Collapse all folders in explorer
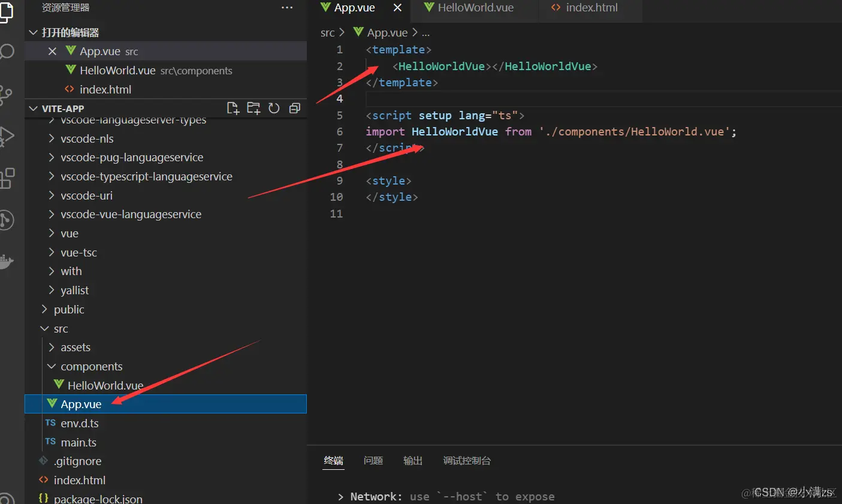This screenshot has width=842, height=504. pos(294,108)
